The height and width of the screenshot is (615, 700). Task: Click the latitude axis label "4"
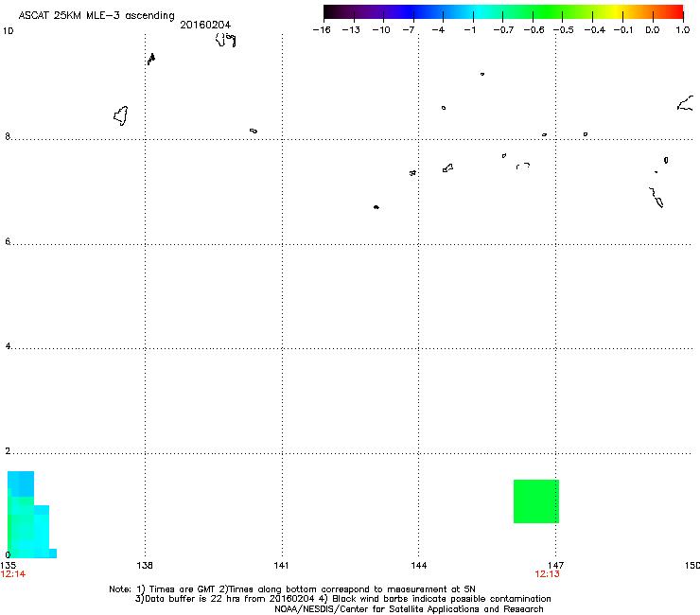coord(8,345)
